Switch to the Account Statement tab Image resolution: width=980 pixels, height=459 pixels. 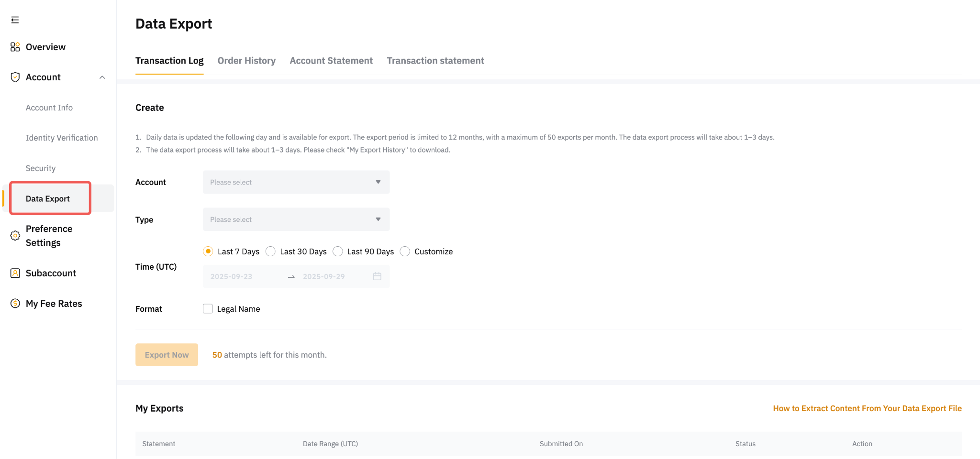(331, 61)
